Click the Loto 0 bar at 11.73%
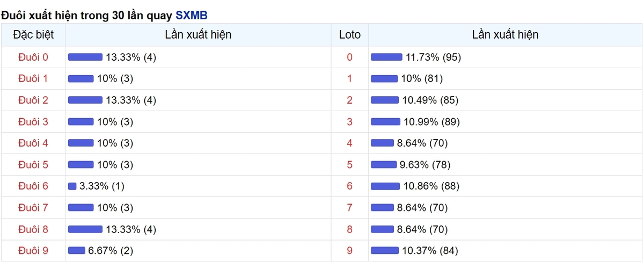The image size is (644, 262). 386,57
